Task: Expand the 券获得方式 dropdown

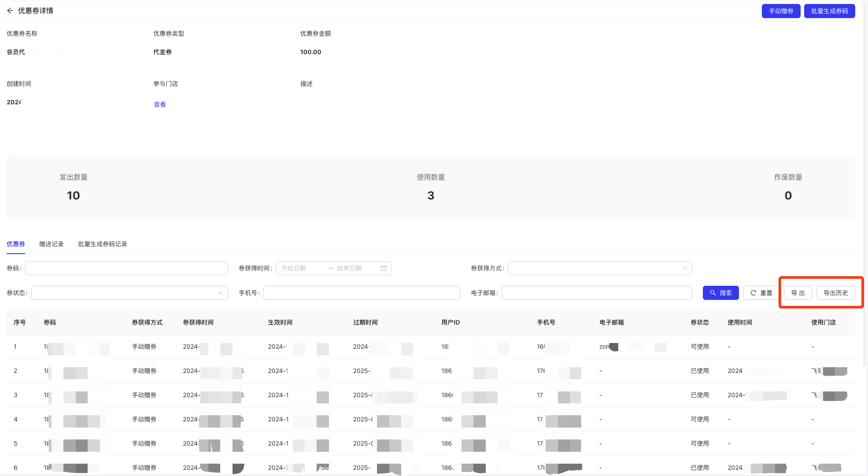Action: [600, 268]
